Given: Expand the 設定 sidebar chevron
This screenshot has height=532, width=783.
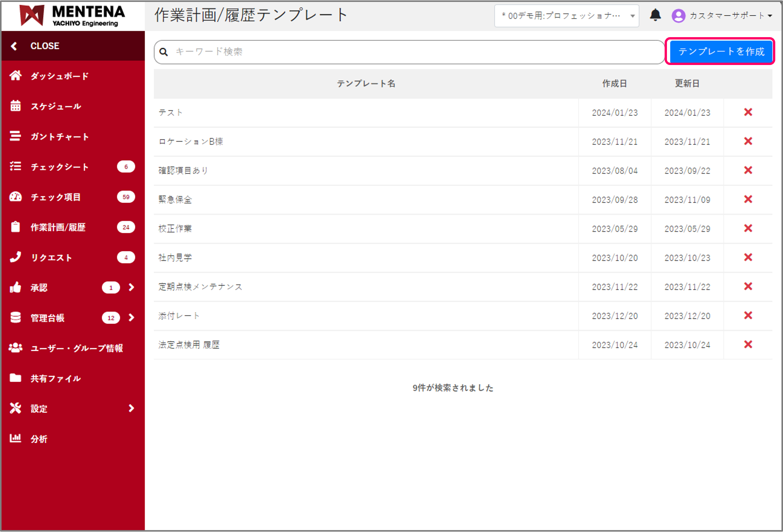Looking at the screenshot, I should (131, 408).
